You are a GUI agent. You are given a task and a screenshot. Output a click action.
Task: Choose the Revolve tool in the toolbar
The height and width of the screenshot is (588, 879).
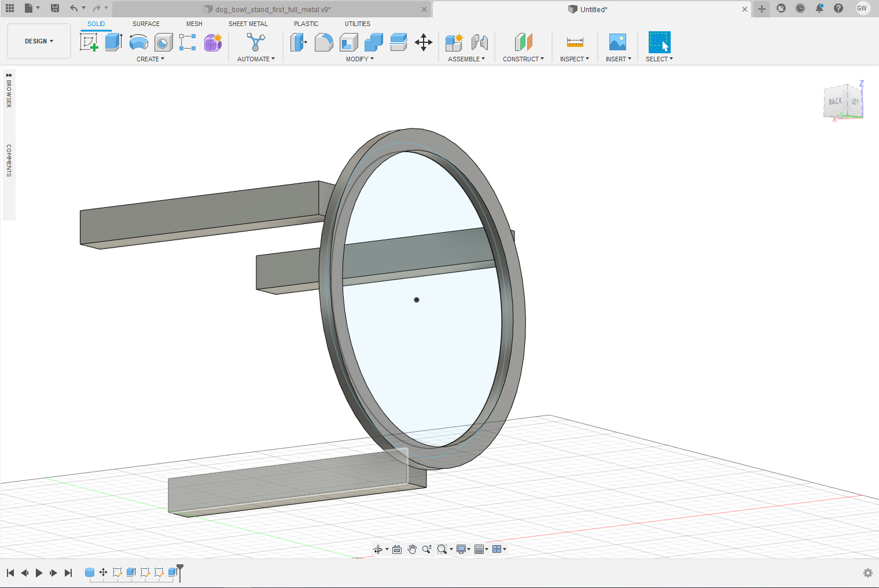click(138, 42)
